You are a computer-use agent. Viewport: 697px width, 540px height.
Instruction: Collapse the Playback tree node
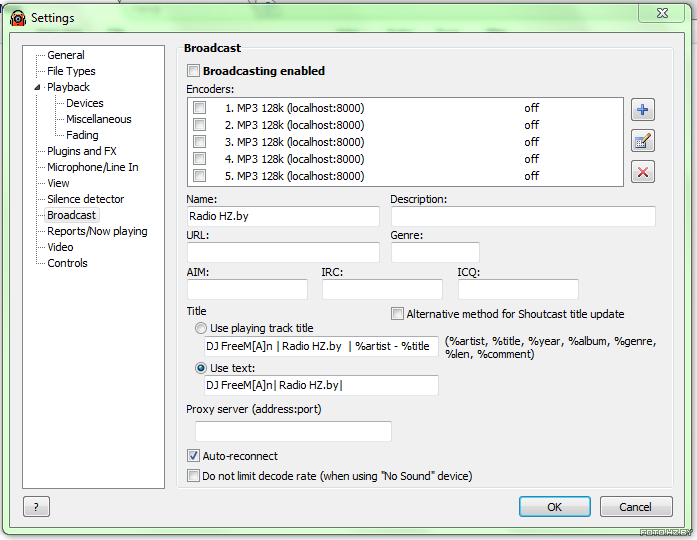[x=38, y=87]
